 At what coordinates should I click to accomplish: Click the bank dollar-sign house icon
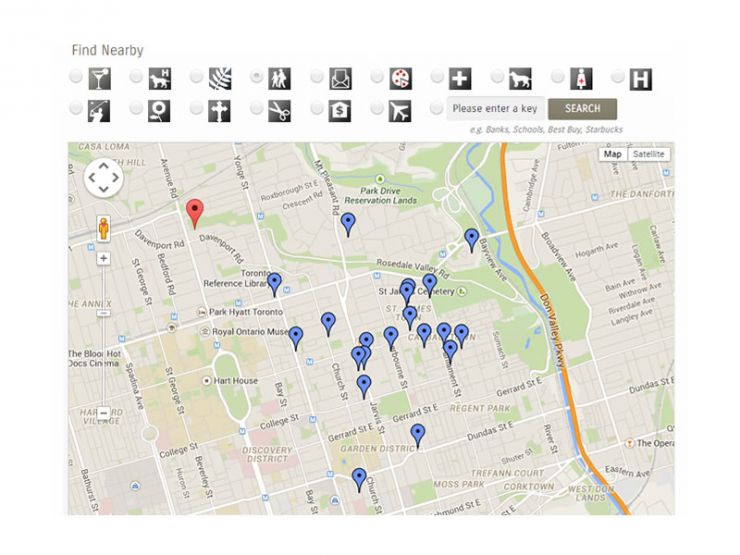(340, 110)
